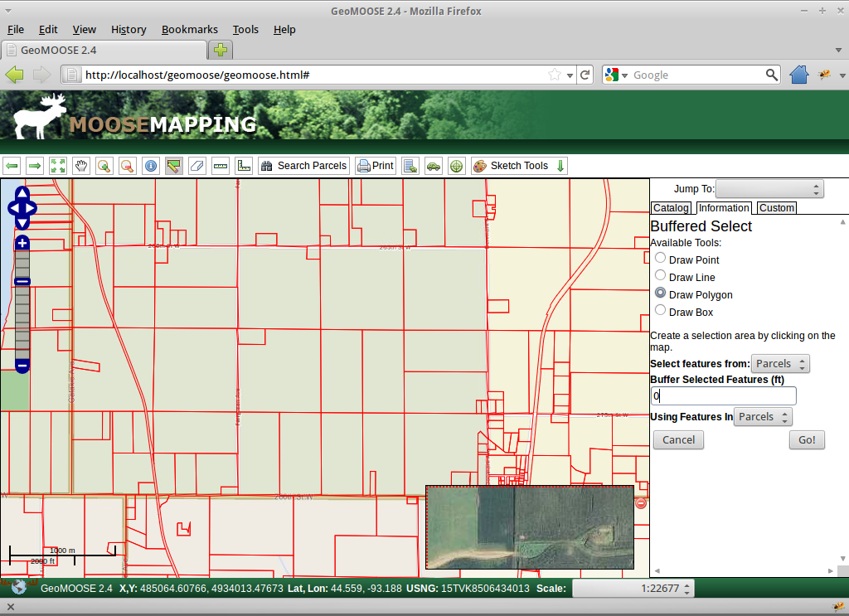The width and height of the screenshot is (849, 616).
Task: Open the Print map tool
Action: [x=376, y=166]
